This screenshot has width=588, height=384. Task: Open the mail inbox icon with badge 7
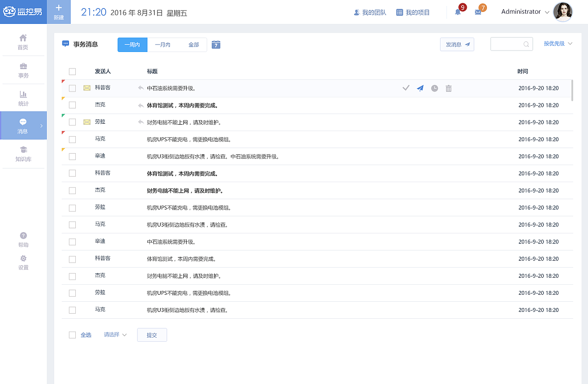click(x=478, y=12)
